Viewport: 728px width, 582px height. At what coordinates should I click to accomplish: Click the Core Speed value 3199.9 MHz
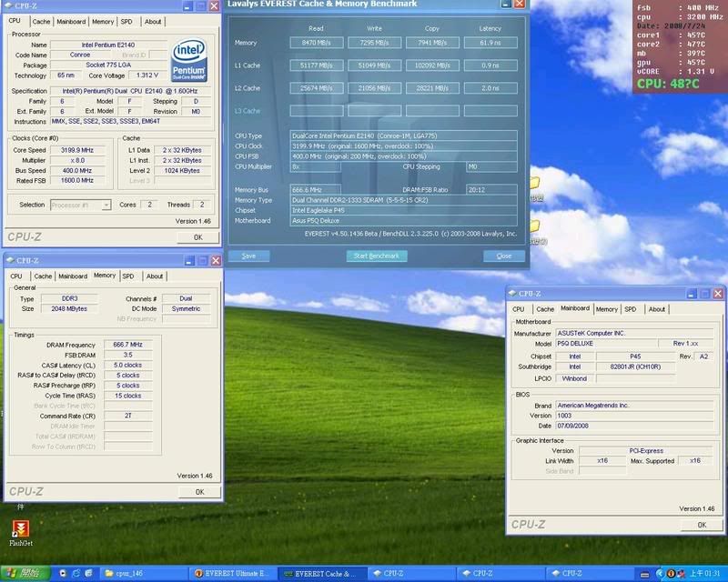(77, 150)
